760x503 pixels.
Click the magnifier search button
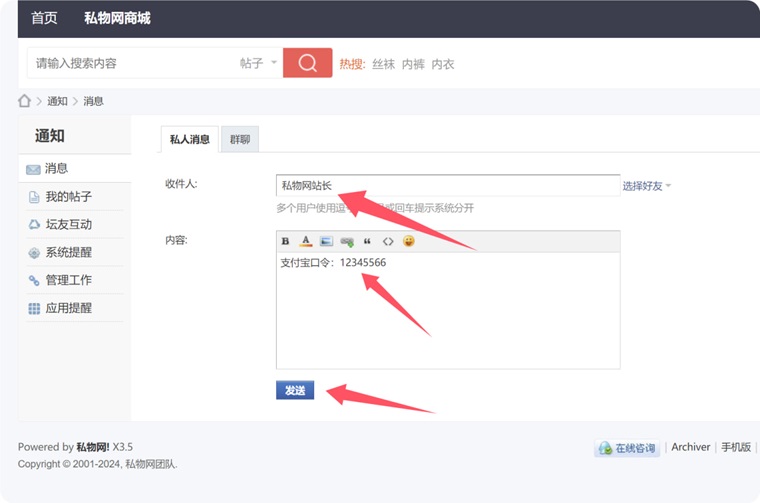pos(307,63)
